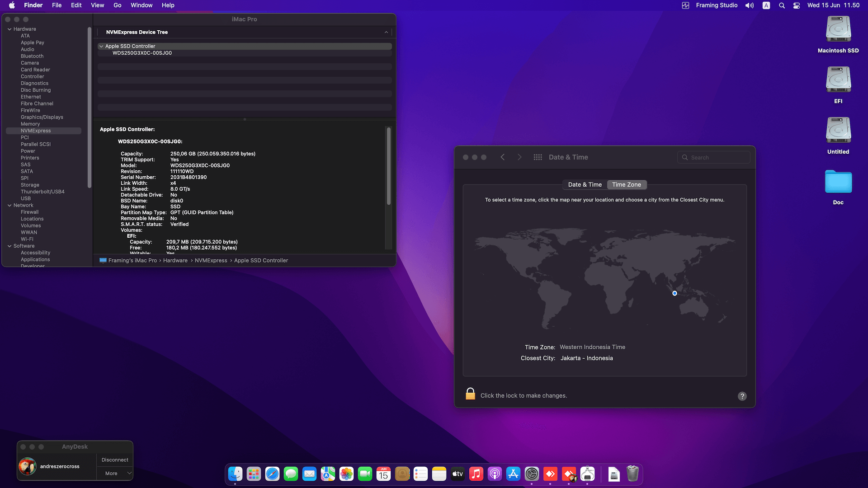Open App Store in the Dock
This screenshot has width=868, height=488.
point(513,474)
